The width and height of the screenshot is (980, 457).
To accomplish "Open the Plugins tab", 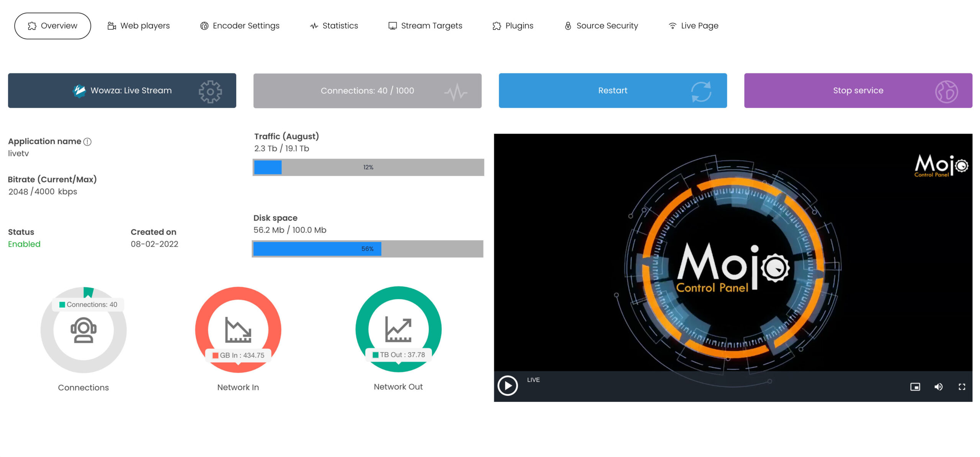I will pyautogui.click(x=513, y=26).
